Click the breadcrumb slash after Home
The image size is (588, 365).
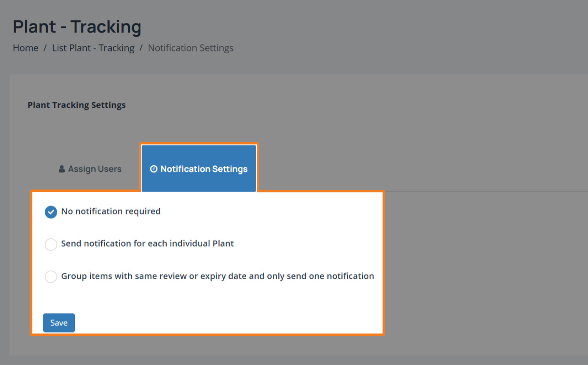pos(45,48)
